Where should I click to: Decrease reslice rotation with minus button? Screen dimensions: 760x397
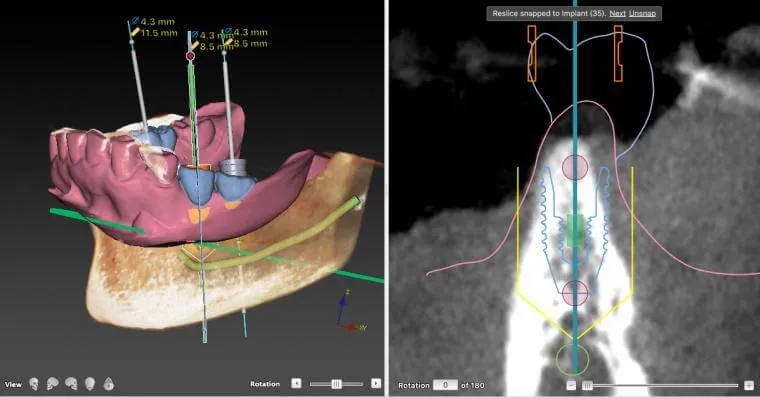click(571, 385)
